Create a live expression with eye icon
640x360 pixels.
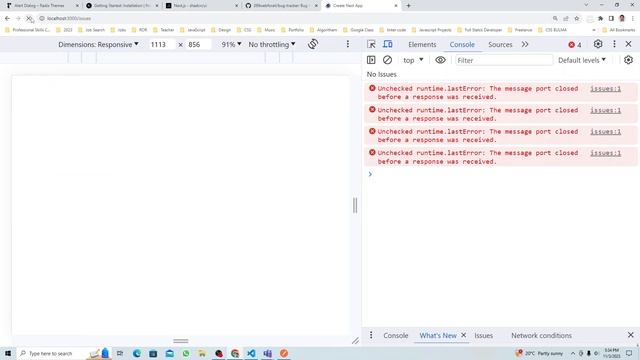pos(440,60)
